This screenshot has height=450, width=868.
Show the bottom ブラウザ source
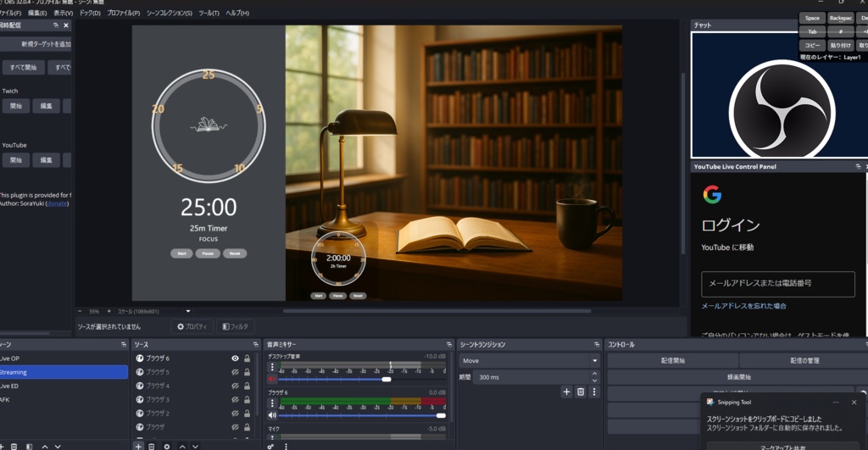point(235,427)
